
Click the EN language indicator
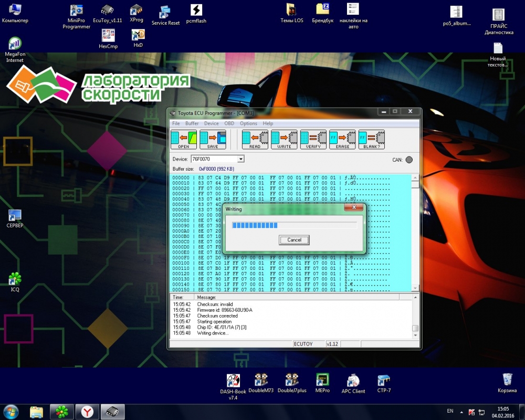(450, 411)
